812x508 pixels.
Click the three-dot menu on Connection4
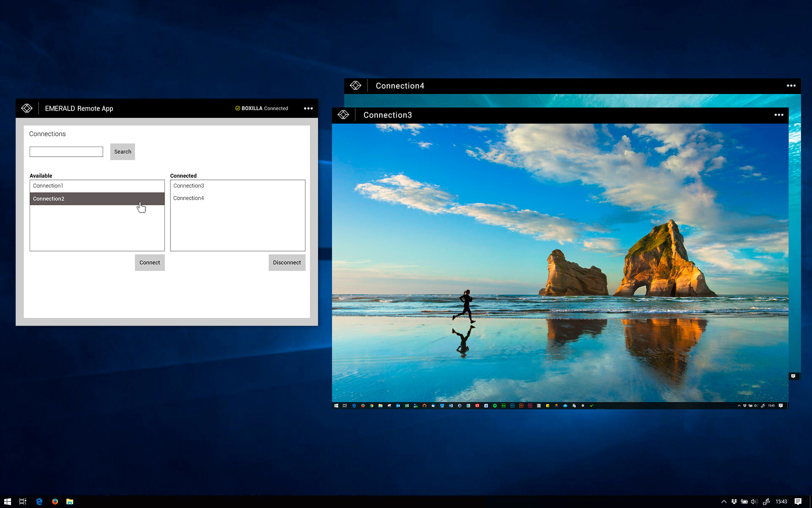tap(791, 85)
